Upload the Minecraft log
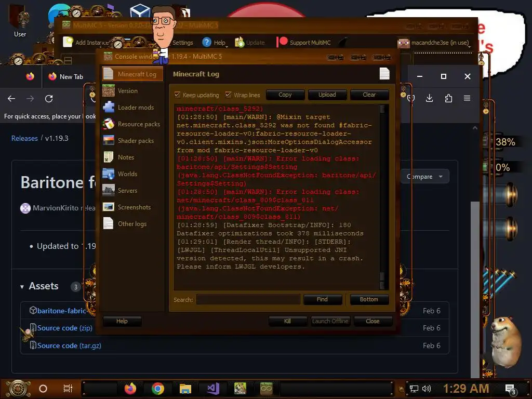This screenshot has height=399, width=532. [327, 95]
